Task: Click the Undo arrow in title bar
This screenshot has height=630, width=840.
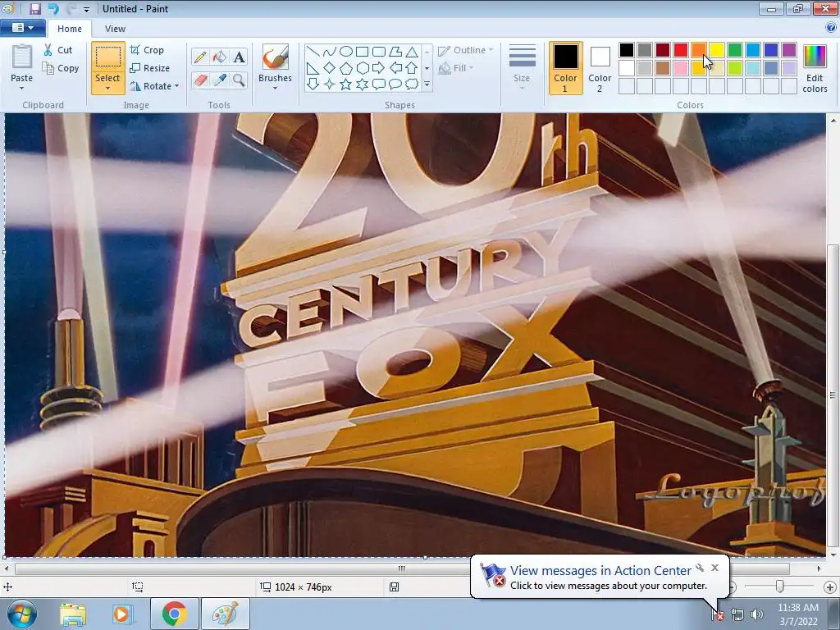Action: click(x=52, y=8)
